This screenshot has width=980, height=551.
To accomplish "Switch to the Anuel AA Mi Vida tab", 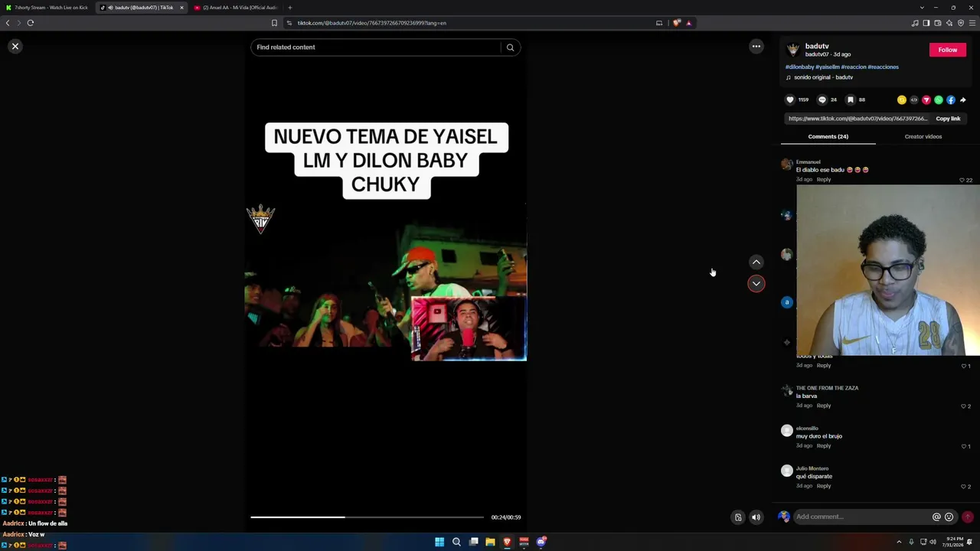I will (236, 8).
